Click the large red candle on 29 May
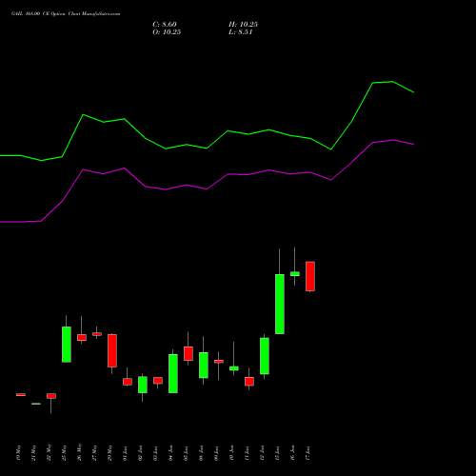The width and height of the screenshot is (476, 476). (x=112, y=350)
